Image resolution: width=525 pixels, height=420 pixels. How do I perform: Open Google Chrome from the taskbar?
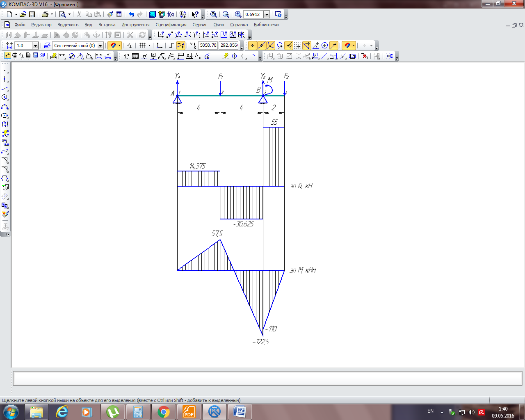click(164, 412)
